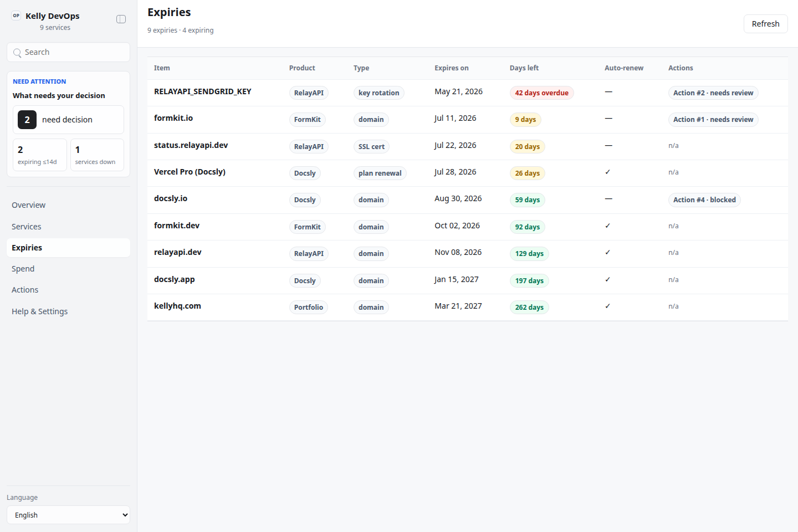Open the Actions nav item

68,290
